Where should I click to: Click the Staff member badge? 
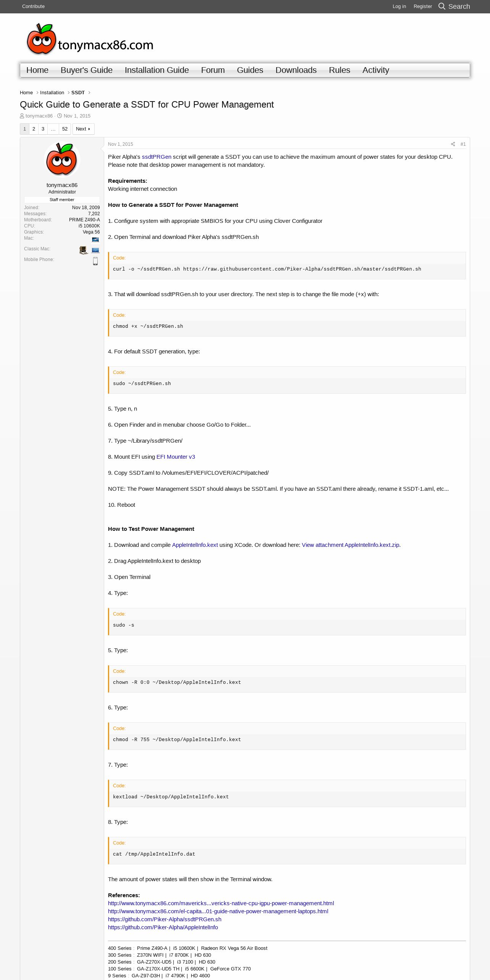click(x=62, y=200)
